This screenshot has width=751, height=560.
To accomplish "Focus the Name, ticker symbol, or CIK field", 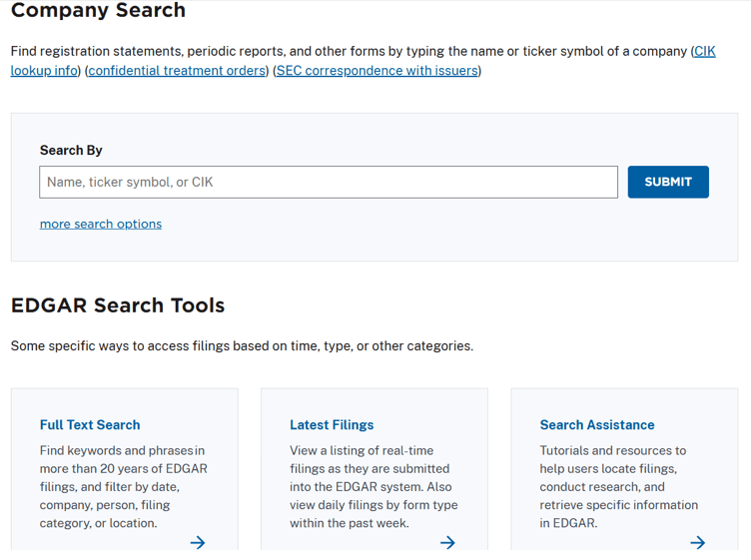I will point(329,182).
